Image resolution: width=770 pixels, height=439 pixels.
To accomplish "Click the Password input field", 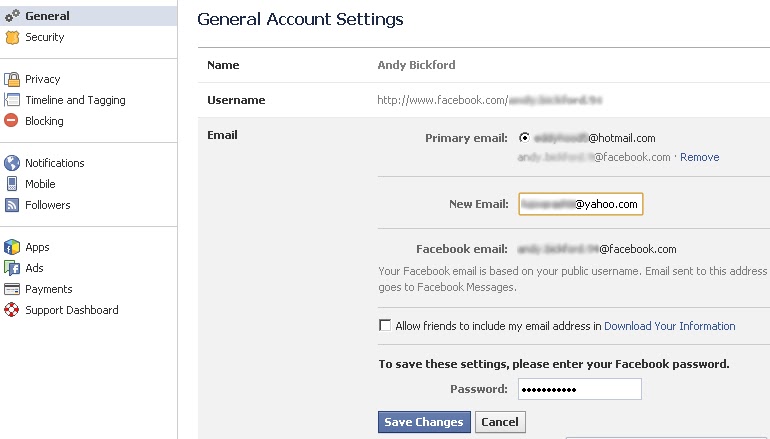I will [579, 389].
